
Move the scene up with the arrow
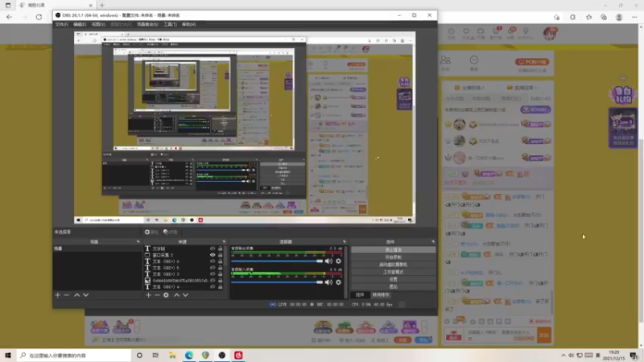tap(76, 294)
